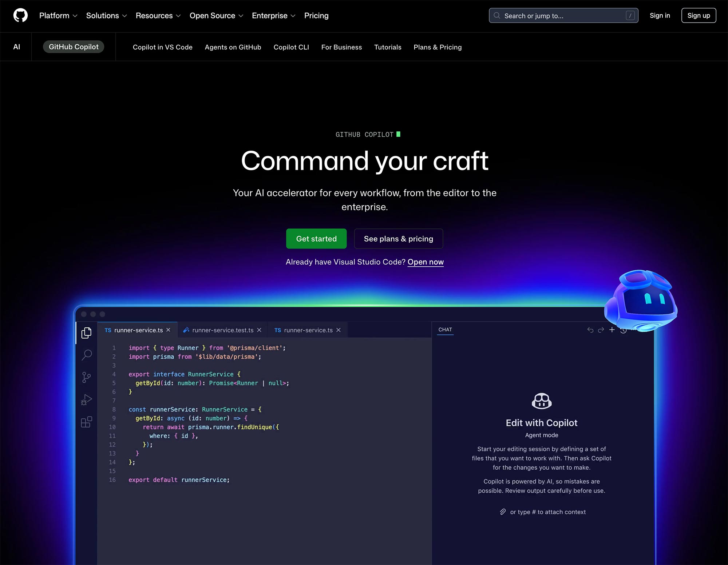Click code line 'export default runnerService;'

(179, 480)
